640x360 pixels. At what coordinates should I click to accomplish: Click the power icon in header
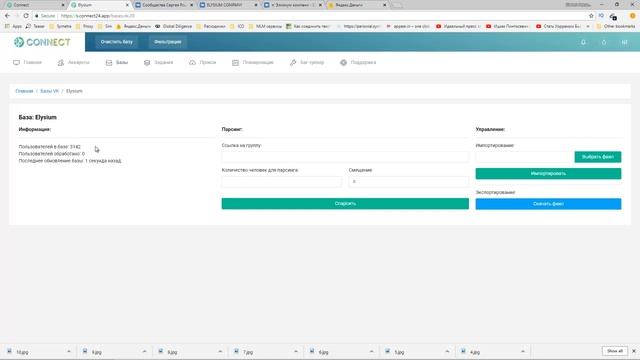[604, 42]
